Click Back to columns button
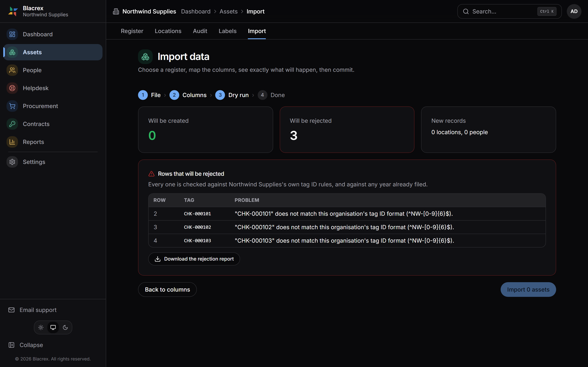The image size is (588, 367). point(167,289)
